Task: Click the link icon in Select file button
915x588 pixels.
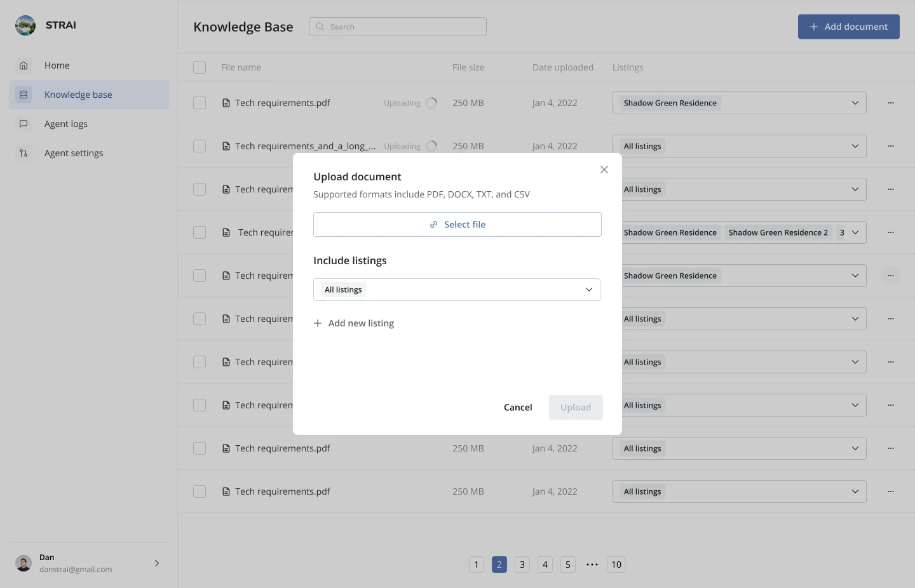Action: (433, 224)
